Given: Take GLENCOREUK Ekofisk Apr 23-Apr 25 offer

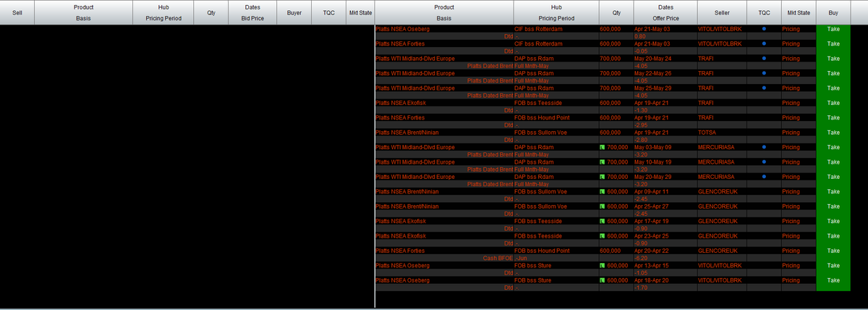Looking at the screenshot, I should point(833,235).
